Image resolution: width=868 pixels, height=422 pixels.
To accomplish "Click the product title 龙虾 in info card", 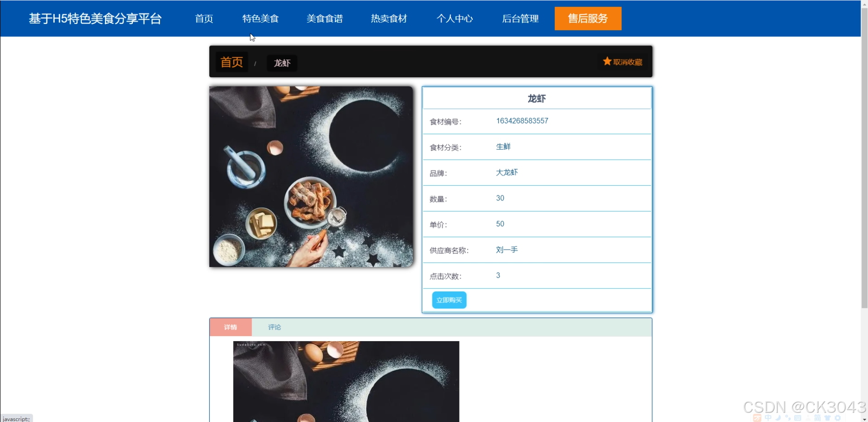I will 537,98.
